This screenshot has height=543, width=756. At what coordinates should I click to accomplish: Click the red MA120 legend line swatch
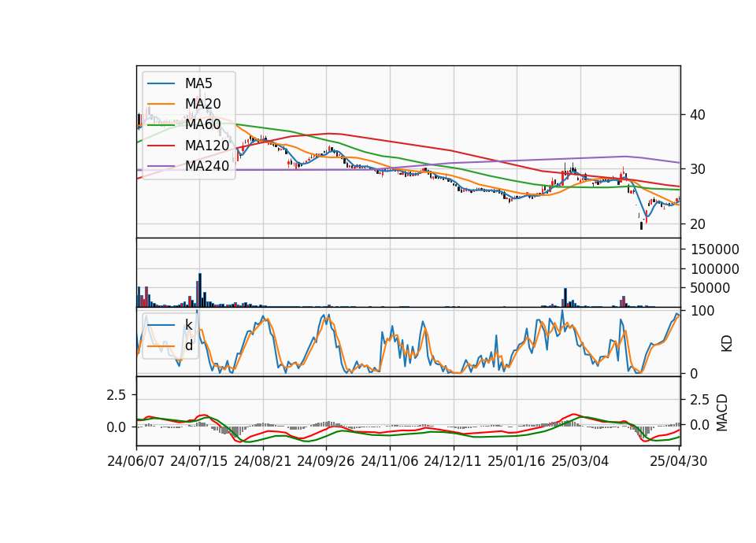[161, 146]
